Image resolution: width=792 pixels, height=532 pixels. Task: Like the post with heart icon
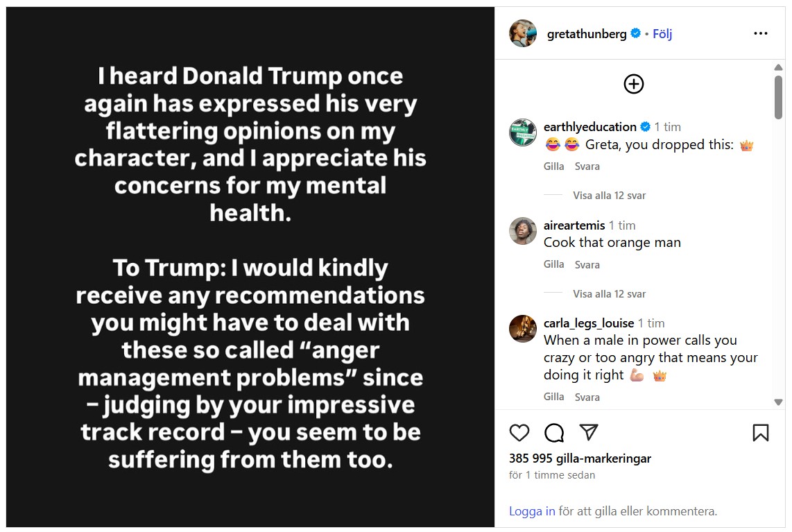coord(519,433)
